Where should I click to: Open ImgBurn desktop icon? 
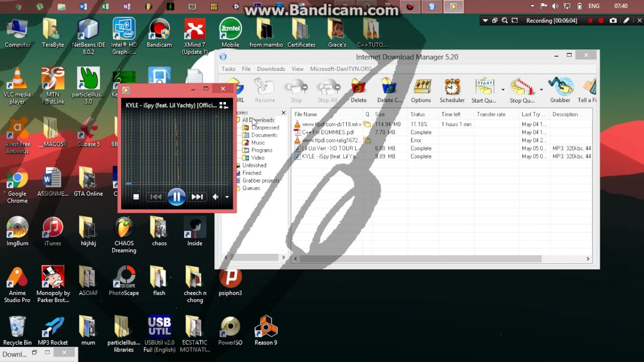(17, 232)
